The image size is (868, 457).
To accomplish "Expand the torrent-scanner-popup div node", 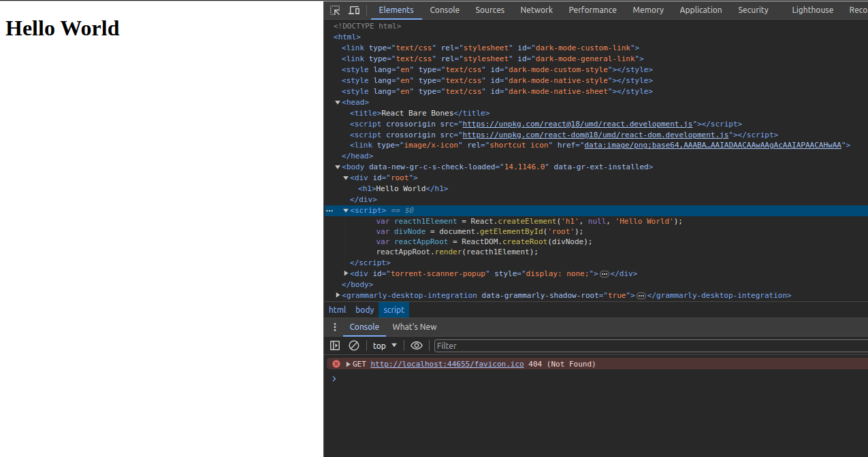I will pyautogui.click(x=346, y=273).
